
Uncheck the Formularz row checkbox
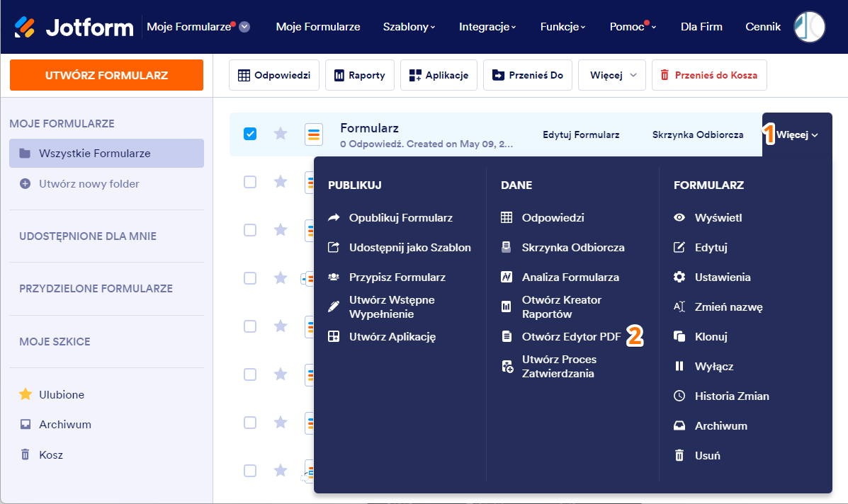[250, 133]
